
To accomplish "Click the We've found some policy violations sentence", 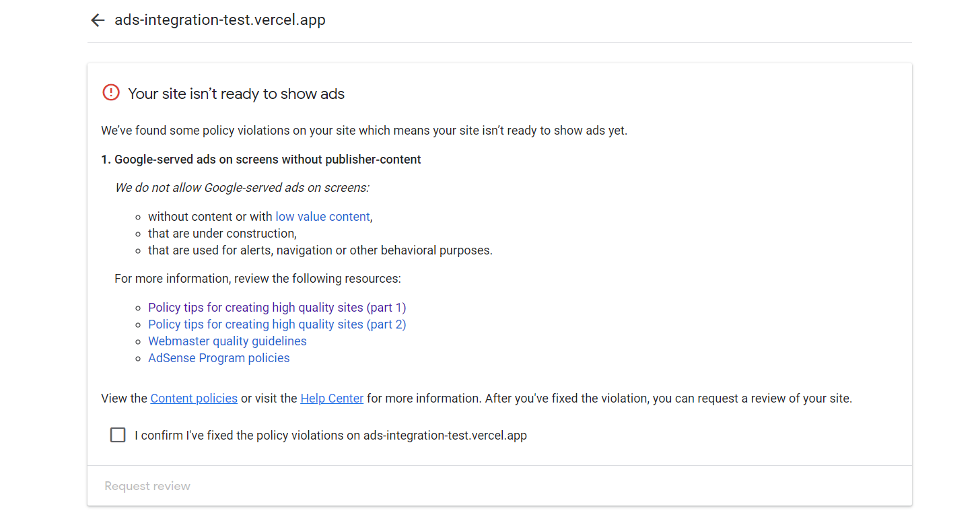I will pos(364,131).
